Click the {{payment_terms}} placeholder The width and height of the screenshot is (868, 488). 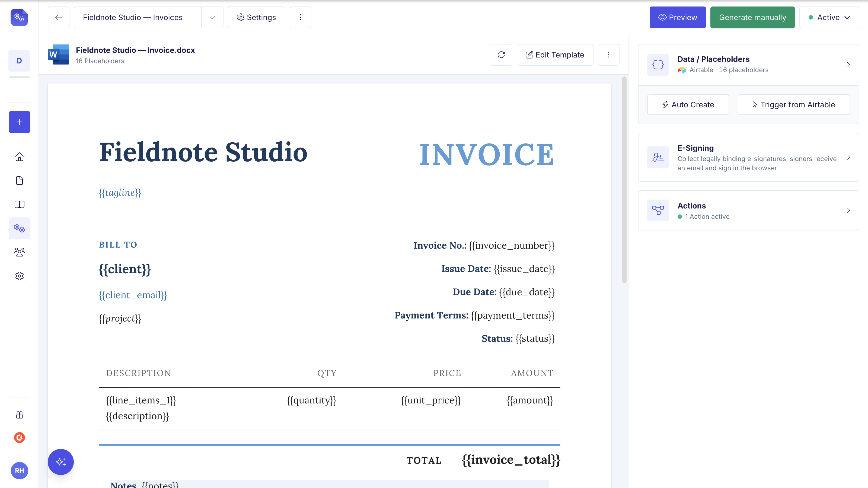pyautogui.click(x=512, y=315)
